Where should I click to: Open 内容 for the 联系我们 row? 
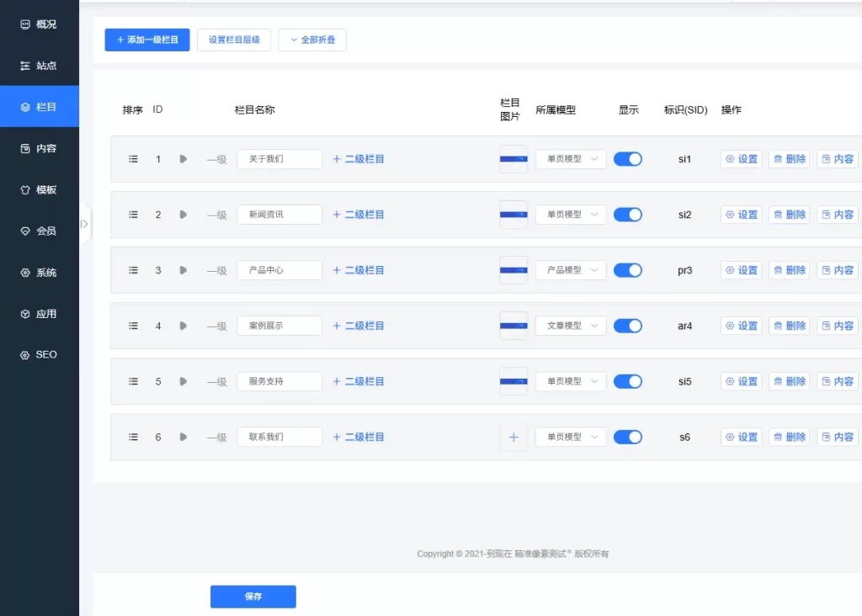[x=838, y=437]
